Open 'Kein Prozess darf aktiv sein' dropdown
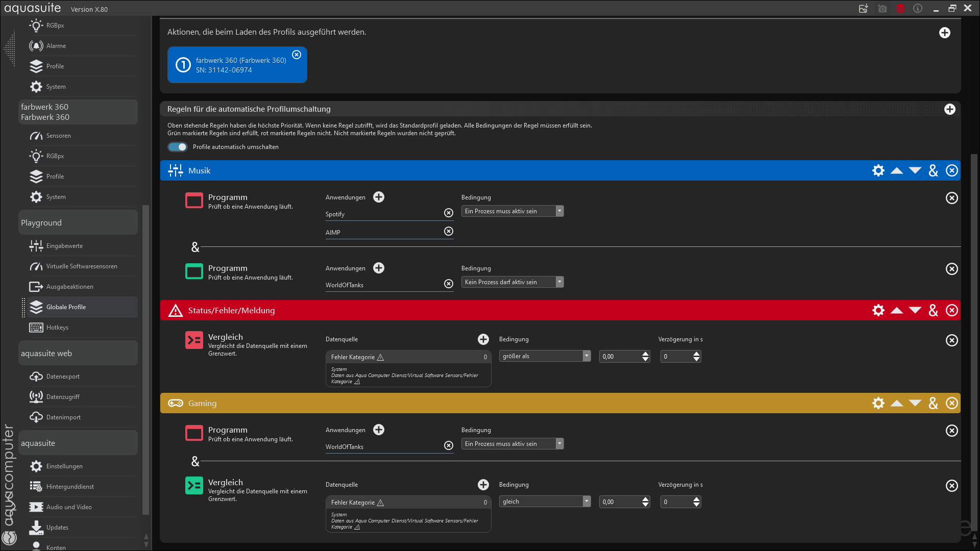Screen dimensions: 980x551 pyautogui.click(x=512, y=282)
